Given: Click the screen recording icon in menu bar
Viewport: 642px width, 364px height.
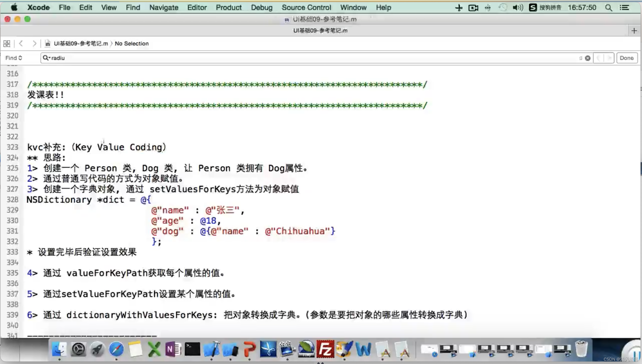Looking at the screenshot, I should click(473, 7).
